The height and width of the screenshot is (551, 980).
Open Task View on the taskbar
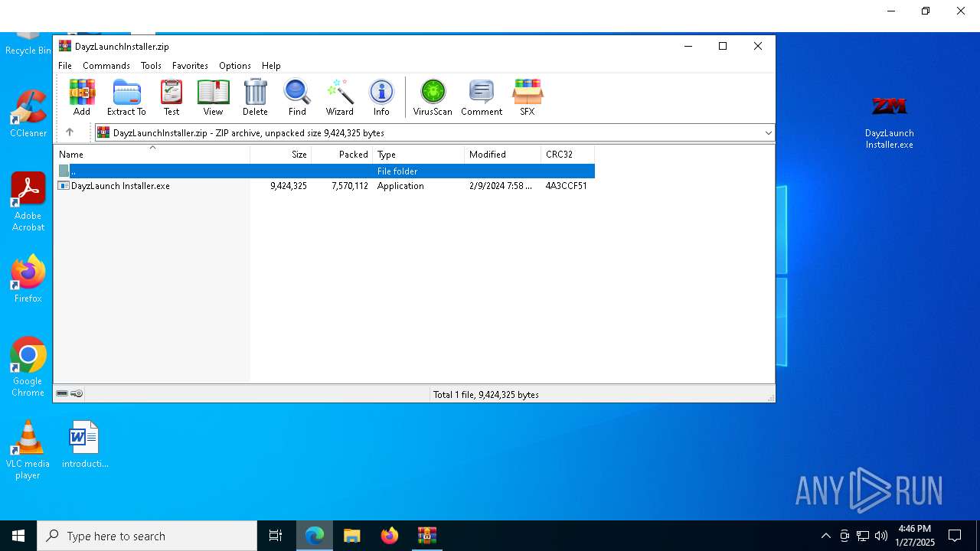pyautogui.click(x=276, y=536)
